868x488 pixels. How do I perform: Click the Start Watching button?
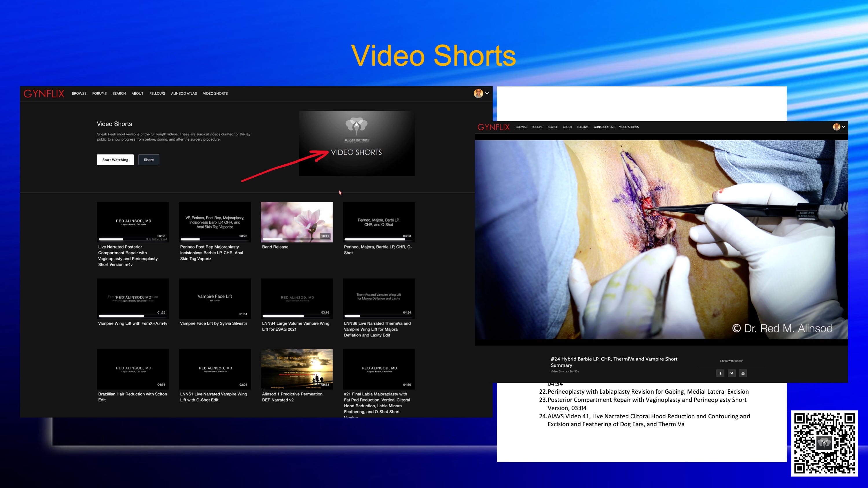[115, 160]
